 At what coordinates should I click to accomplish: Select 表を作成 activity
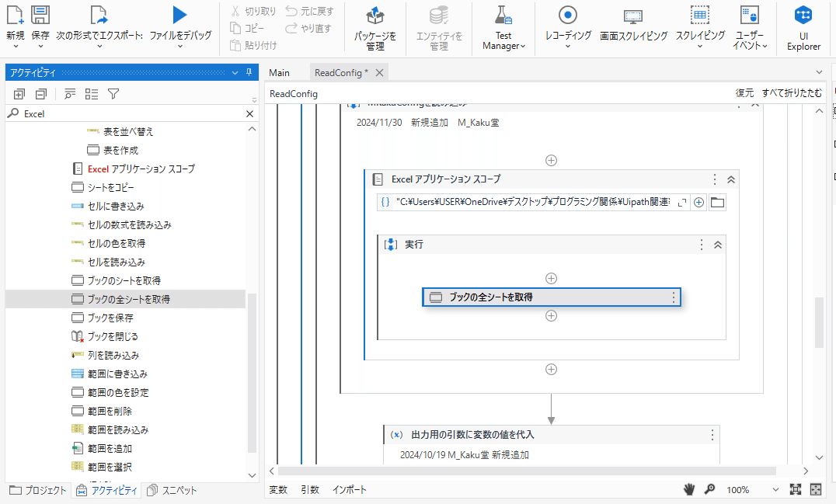pos(113,150)
